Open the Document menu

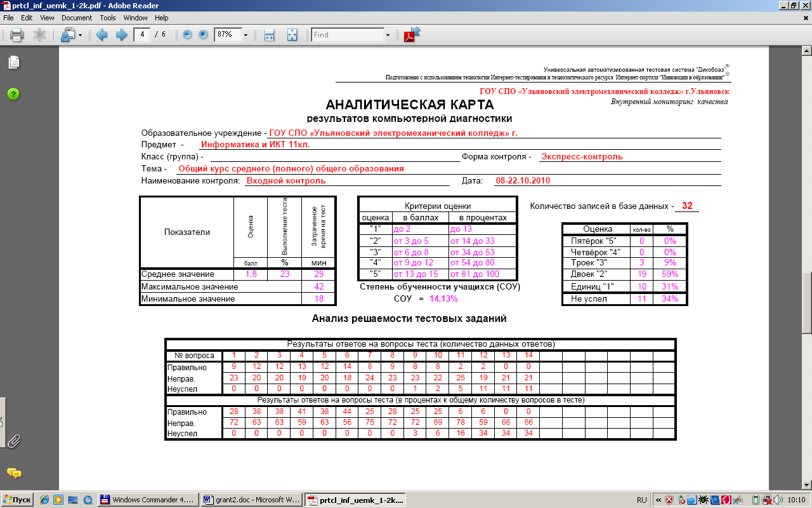77,18
